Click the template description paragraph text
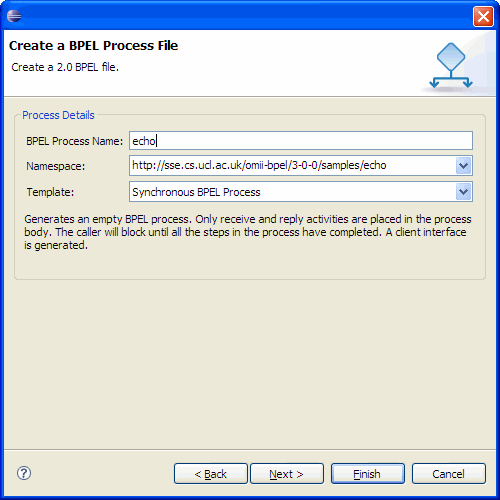This screenshot has width=500, height=500. tap(248, 232)
